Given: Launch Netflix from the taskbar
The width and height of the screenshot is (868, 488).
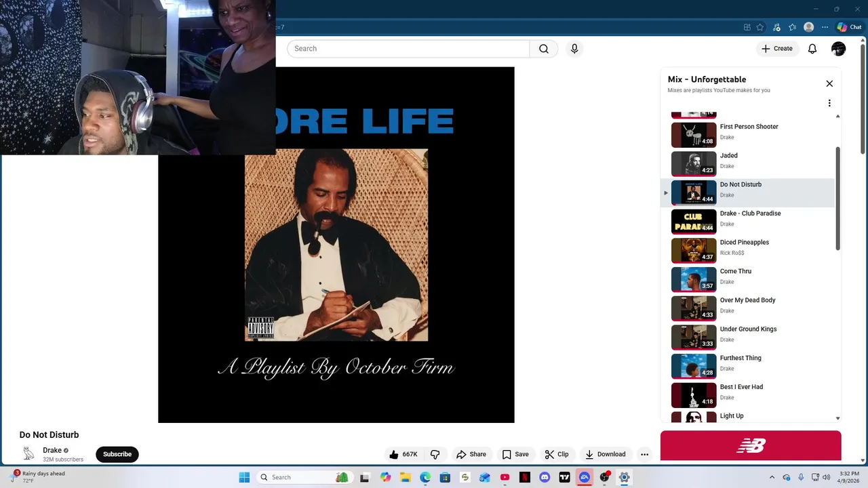Looking at the screenshot, I should 525,477.
